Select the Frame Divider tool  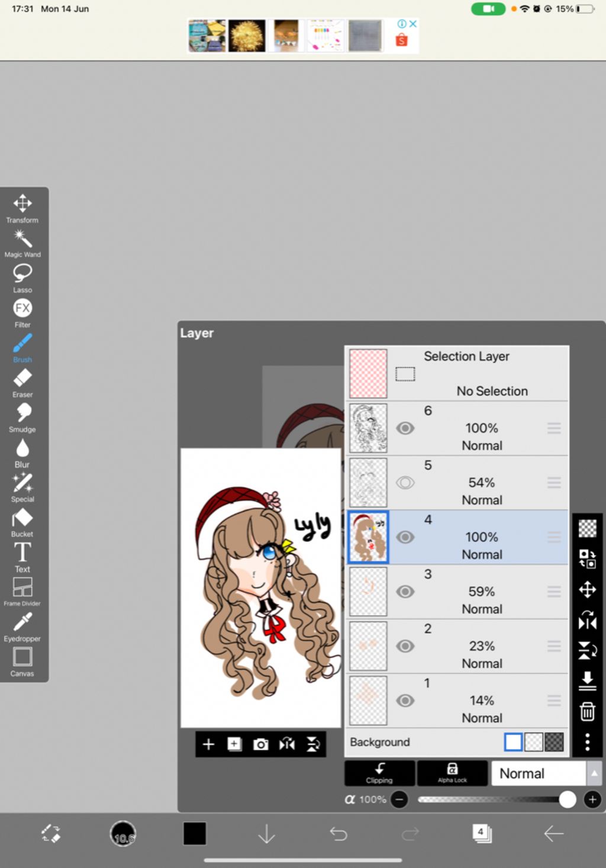point(22,592)
